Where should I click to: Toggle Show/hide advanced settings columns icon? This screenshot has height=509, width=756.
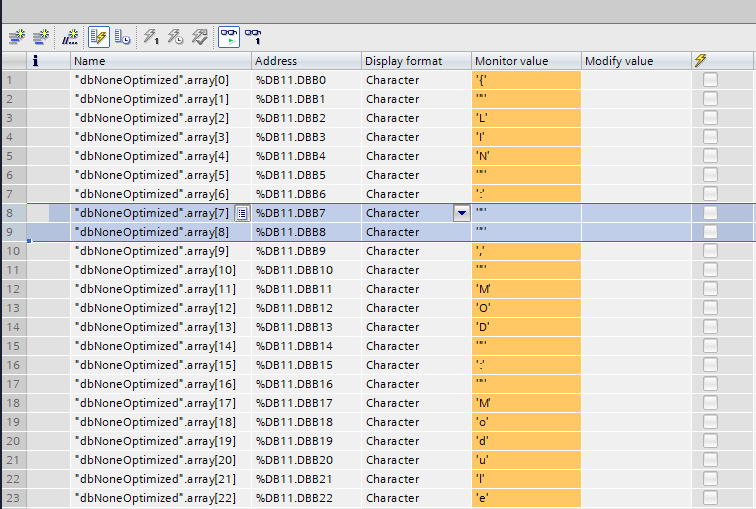[122, 37]
